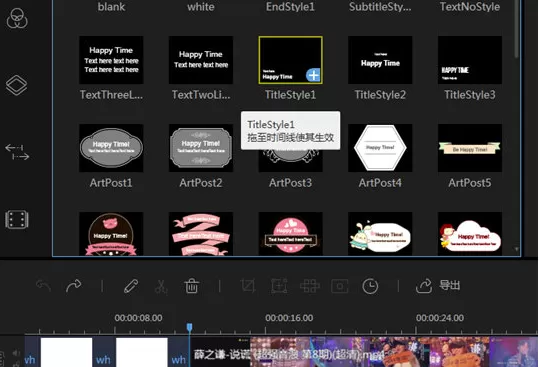Viewport: 539px width, 367px height.
Task: Open the film strip elements icon
Action: click(x=16, y=219)
